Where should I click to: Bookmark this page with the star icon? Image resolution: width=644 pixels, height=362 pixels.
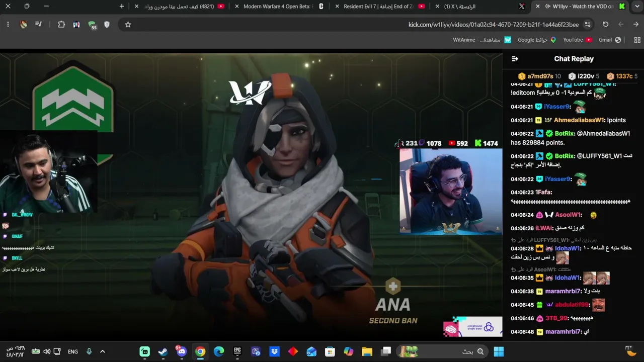(128, 24)
